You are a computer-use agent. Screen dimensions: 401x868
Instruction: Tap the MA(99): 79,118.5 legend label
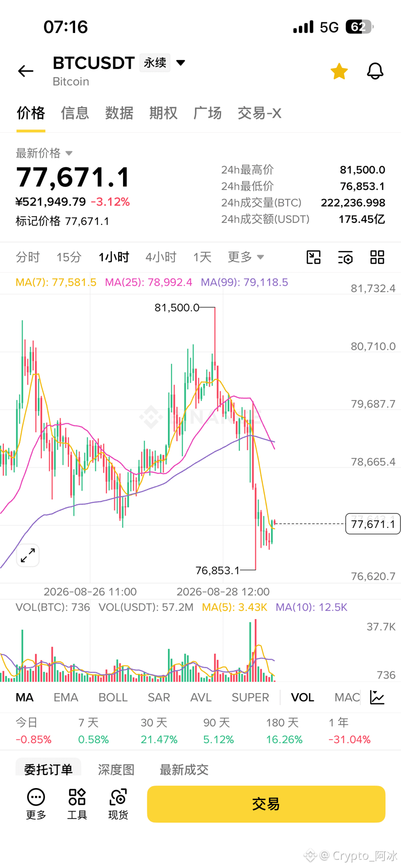pyautogui.click(x=245, y=282)
